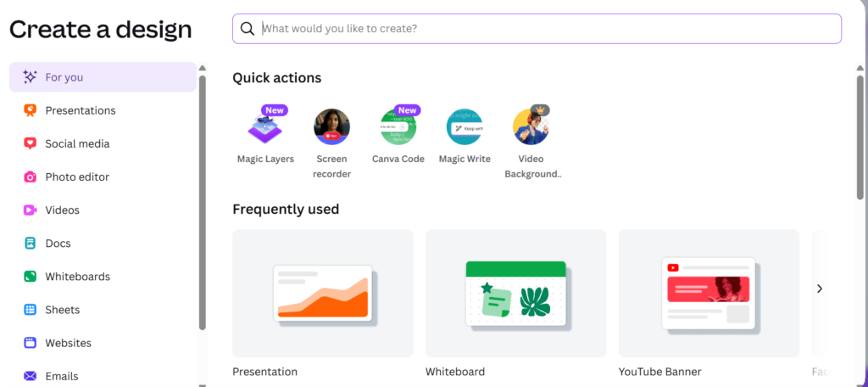The height and width of the screenshot is (387, 868).
Task: Select the For you category
Action: (103, 77)
